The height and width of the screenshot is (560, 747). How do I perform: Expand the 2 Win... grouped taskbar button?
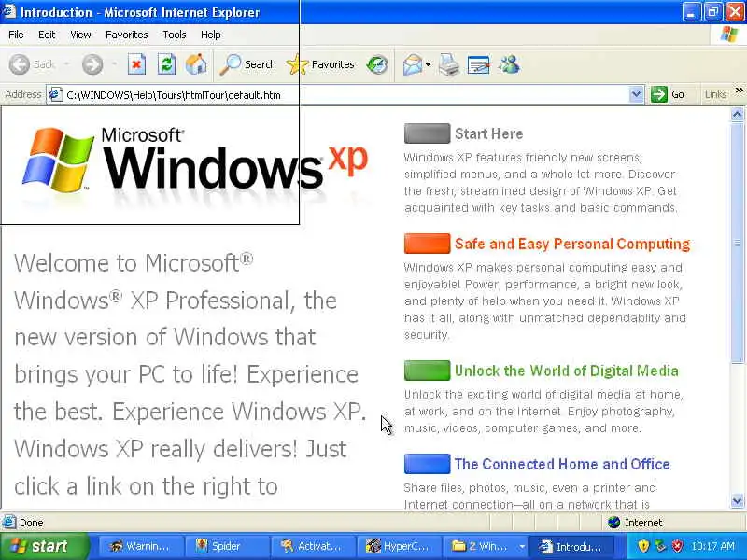coord(486,547)
